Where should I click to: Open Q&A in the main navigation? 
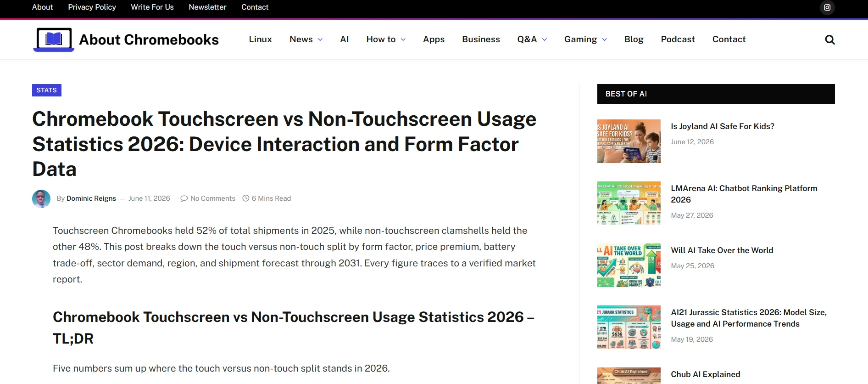click(527, 40)
